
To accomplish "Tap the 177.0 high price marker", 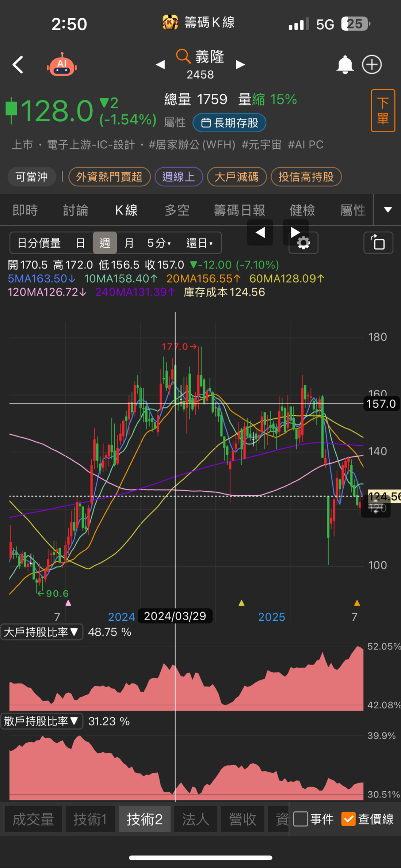I will (179, 346).
